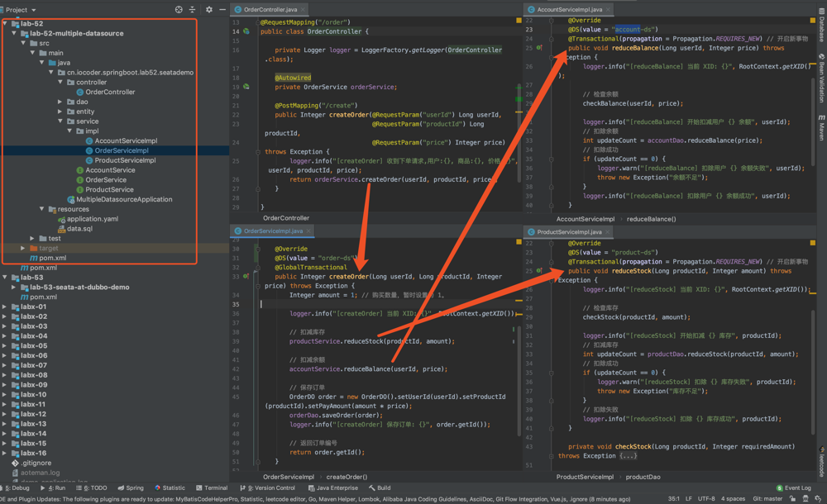The height and width of the screenshot is (504, 827).
Task: Expand the labx-01 module
Action: point(6,307)
